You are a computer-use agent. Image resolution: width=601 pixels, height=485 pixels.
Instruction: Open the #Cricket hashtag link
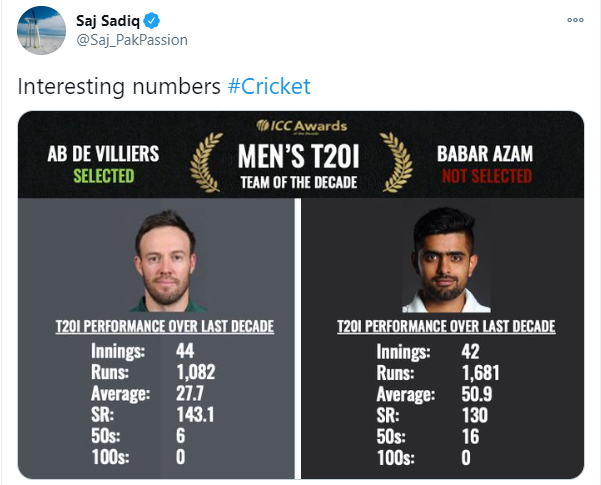(x=269, y=86)
